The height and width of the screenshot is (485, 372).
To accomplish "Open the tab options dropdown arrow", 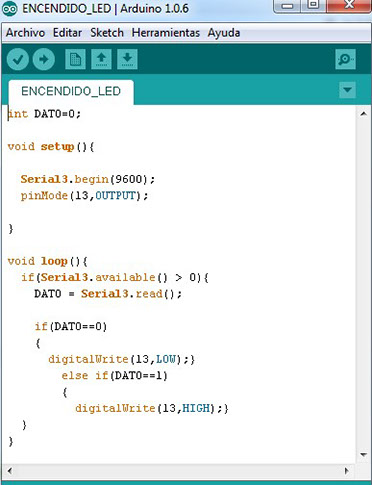I will click(x=347, y=90).
